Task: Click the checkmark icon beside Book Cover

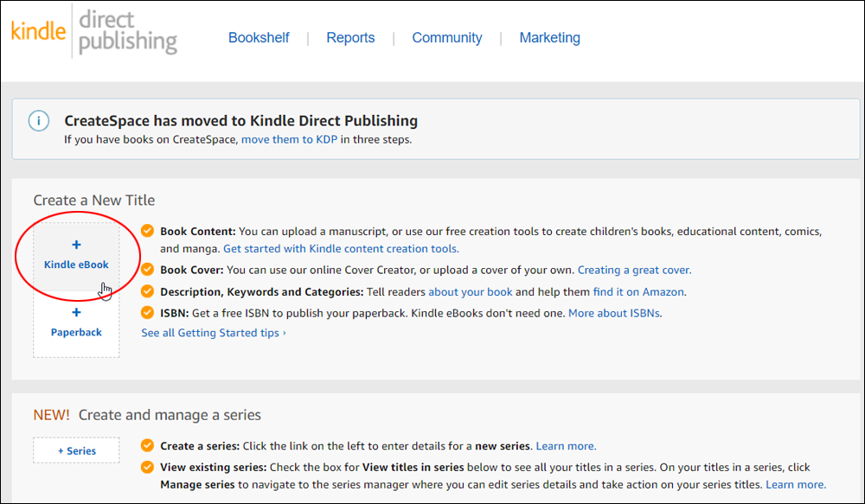Action: pyautogui.click(x=147, y=269)
